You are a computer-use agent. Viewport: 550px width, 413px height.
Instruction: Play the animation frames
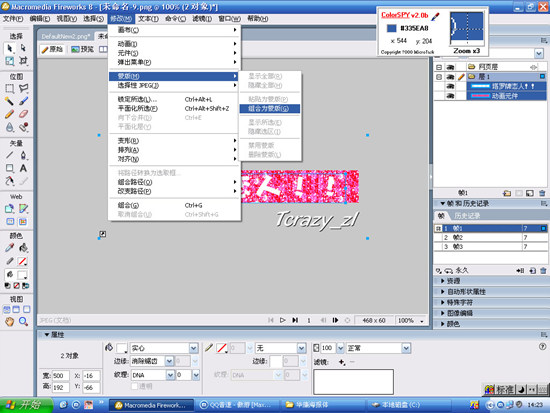pos(282,320)
